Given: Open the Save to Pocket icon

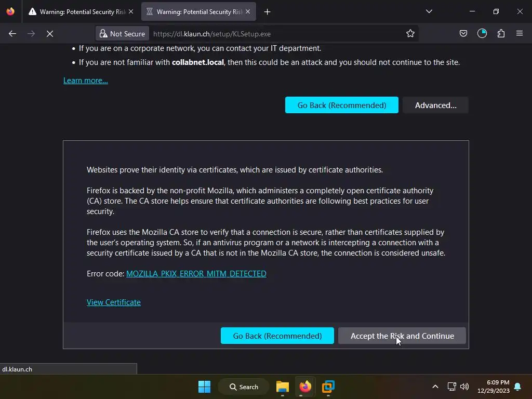Looking at the screenshot, I should pos(463,33).
